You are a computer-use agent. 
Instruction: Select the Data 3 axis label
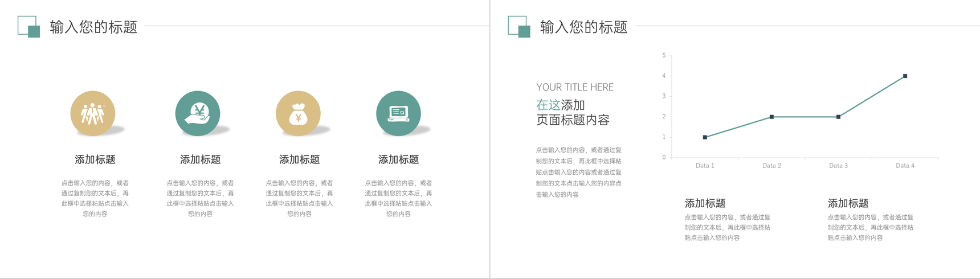838,166
